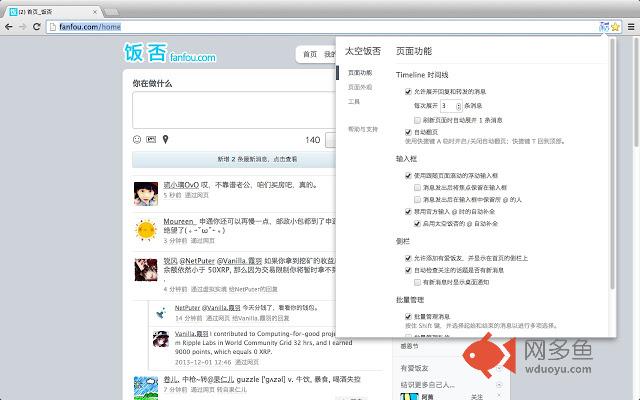Open 页面外观 settings section

(359, 87)
